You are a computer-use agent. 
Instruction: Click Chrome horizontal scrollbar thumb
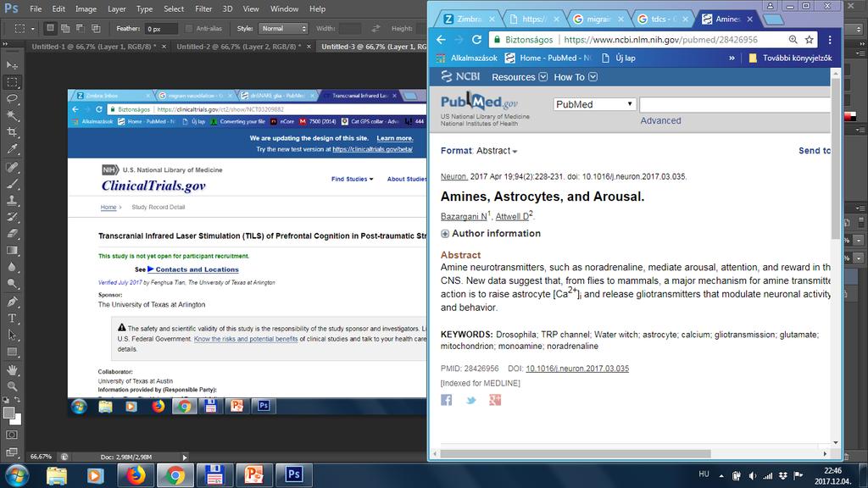tap(576, 454)
